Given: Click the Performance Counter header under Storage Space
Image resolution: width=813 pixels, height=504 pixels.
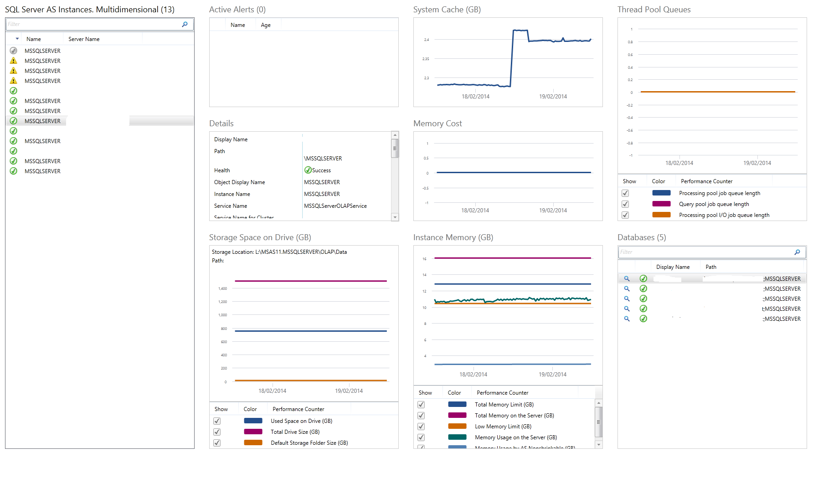Looking at the screenshot, I should pos(298,409).
